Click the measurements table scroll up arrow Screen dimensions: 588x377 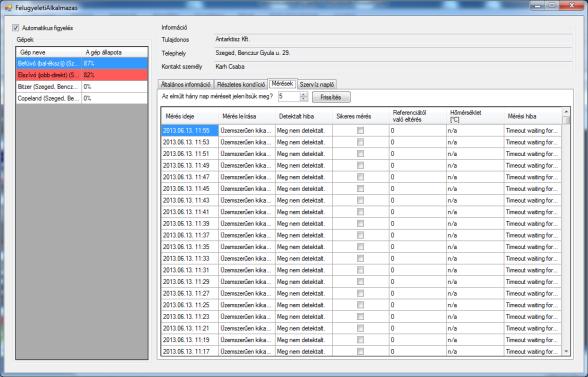[566, 111]
